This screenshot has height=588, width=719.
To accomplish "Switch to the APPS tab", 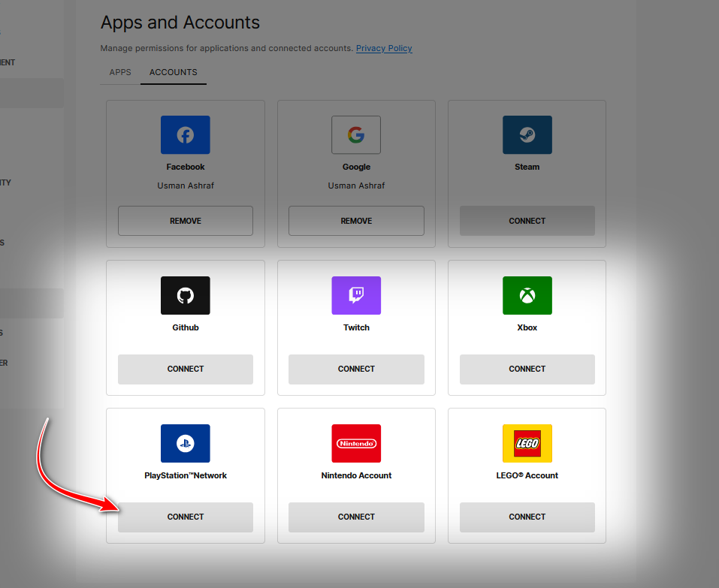I will pos(119,72).
